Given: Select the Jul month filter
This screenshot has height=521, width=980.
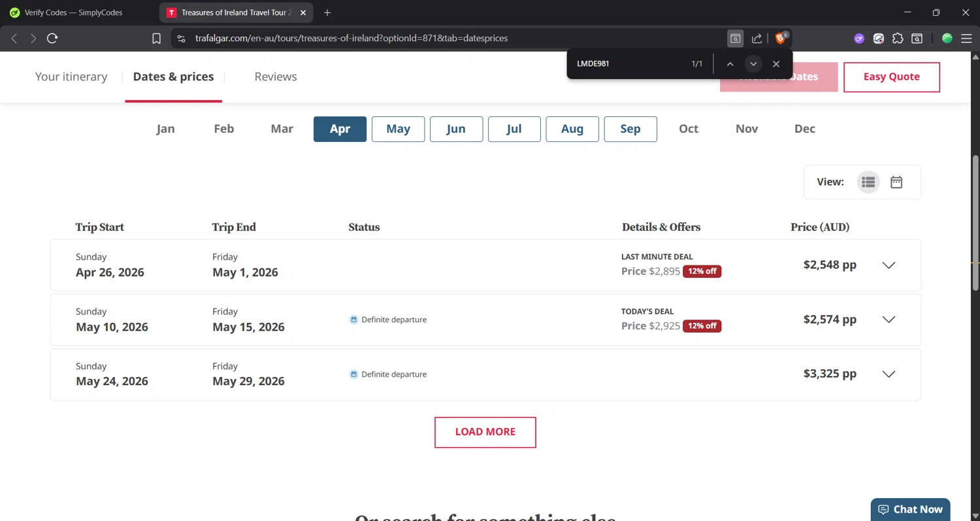Looking at the screenshot, I should [514, 129].
